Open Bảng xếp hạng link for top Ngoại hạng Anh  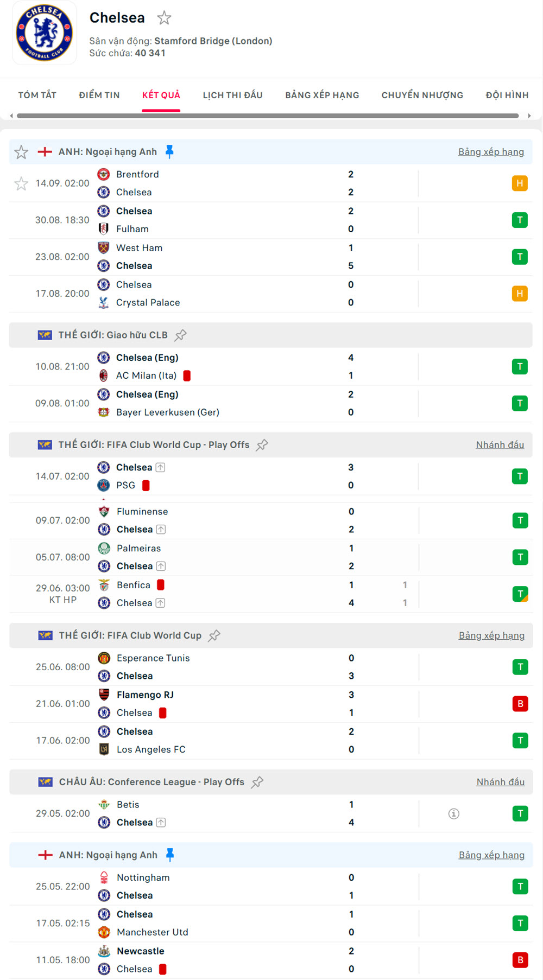point(491,152)
